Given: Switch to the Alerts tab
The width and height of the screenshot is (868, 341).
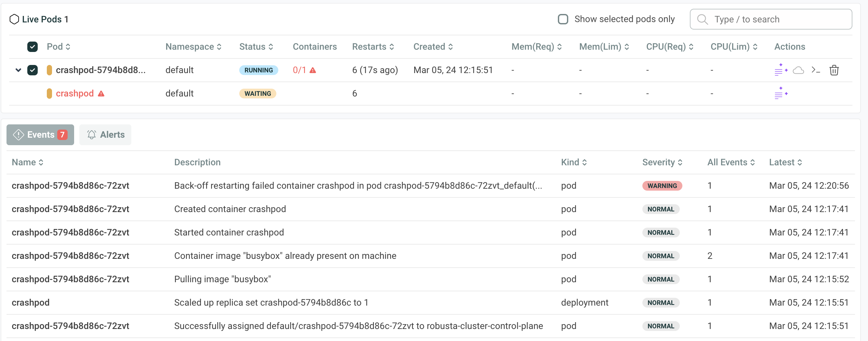Looking at the screenshot, I should (x=105, y=135).
